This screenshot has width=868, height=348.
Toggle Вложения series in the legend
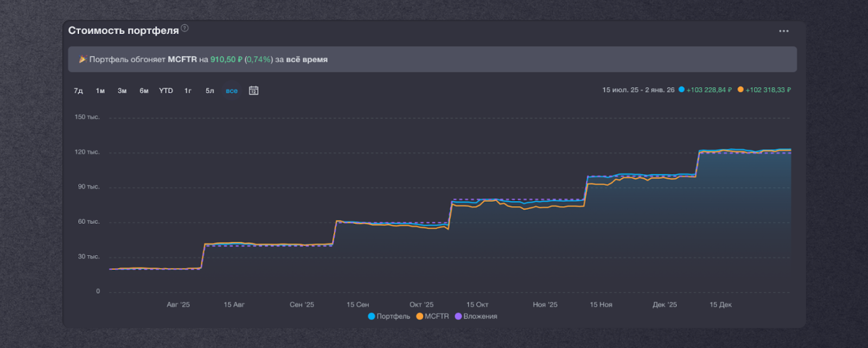click(476, 316)
